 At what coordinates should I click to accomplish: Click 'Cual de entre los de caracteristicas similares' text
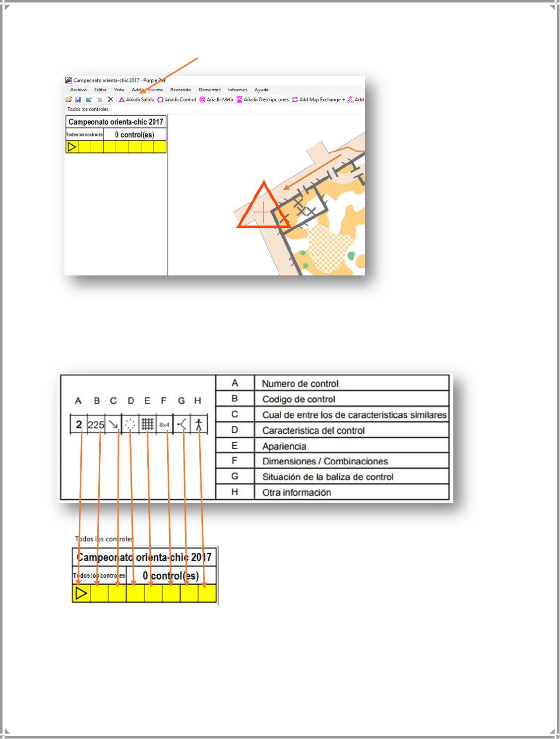354,415
